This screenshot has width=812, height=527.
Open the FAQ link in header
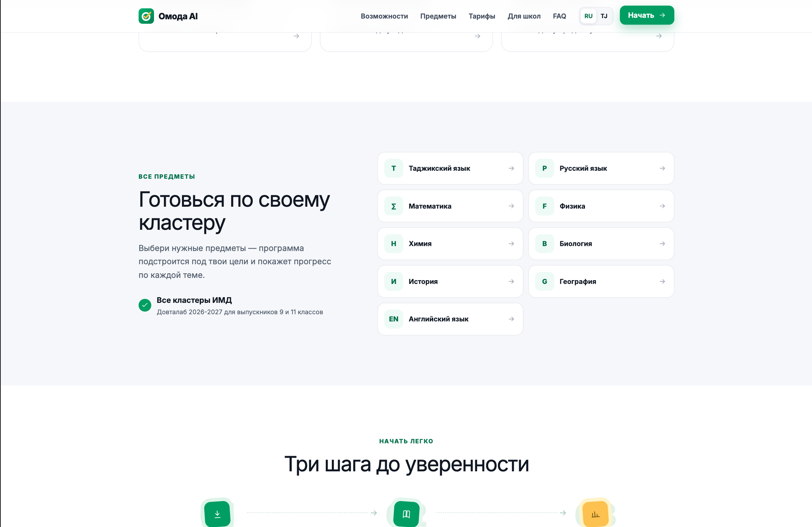(x=559, y=16)
